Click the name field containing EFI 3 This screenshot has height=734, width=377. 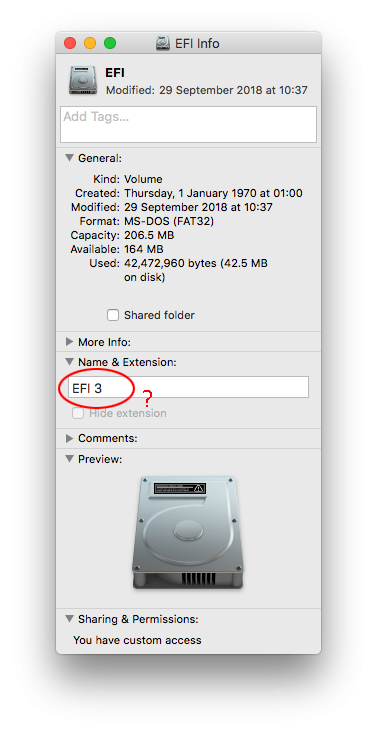(x=188, y=388)
